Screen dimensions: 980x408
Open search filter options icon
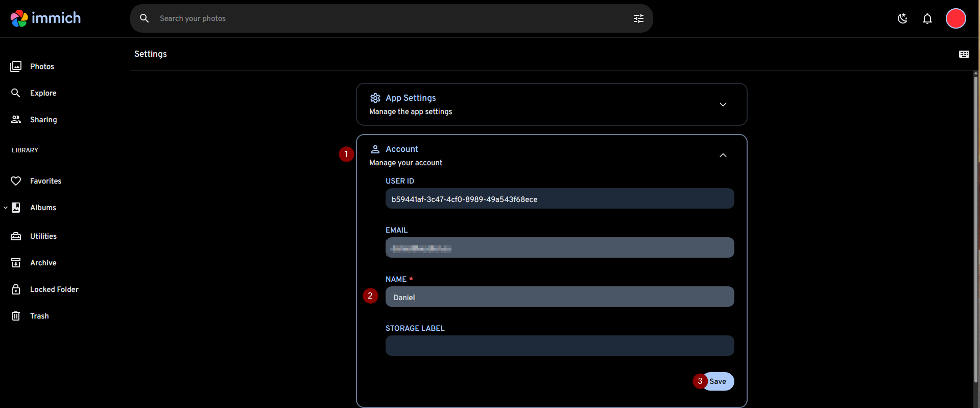pos(638,18)
